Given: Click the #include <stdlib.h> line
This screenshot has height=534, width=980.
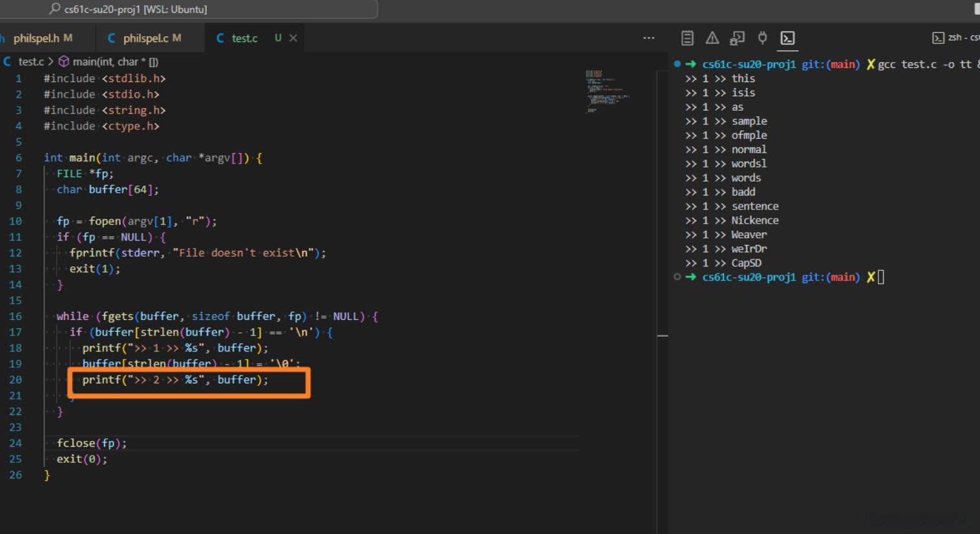Looking at the screenshot, I should point(105,78).
